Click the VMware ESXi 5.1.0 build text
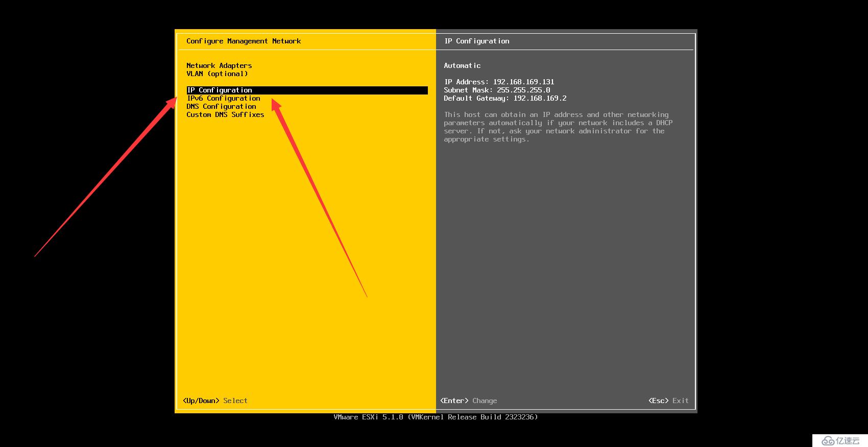This screenshot has height=447, width=868. [436, 417]
